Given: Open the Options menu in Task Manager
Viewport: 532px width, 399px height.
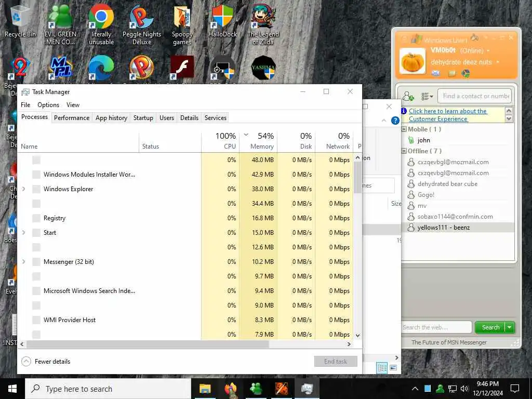Looking at the screenshot, I should (48, 105).
